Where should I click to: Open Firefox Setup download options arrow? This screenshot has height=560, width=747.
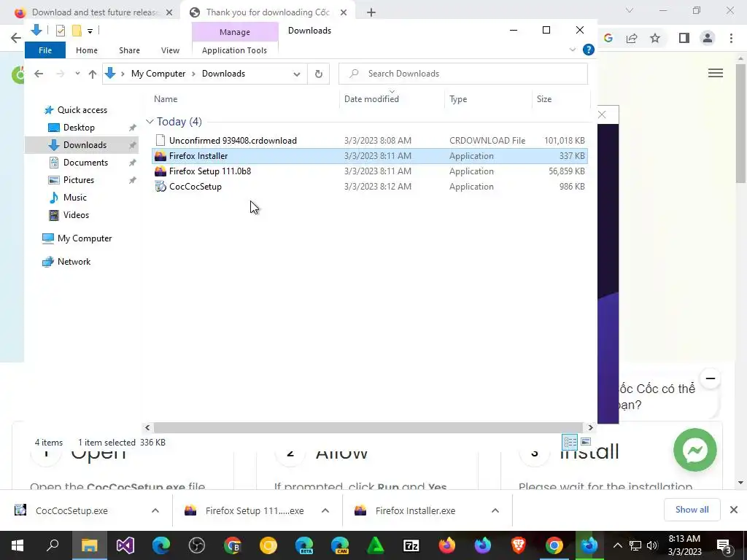[325, 510]
